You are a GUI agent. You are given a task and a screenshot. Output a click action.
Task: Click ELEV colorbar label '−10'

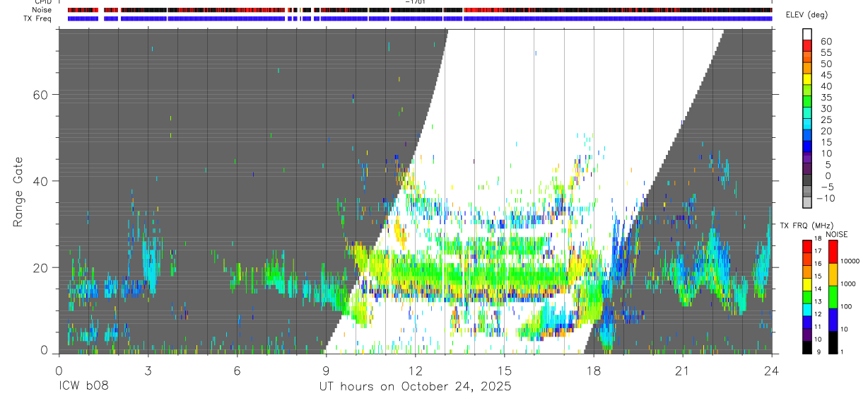coord(825,199)
